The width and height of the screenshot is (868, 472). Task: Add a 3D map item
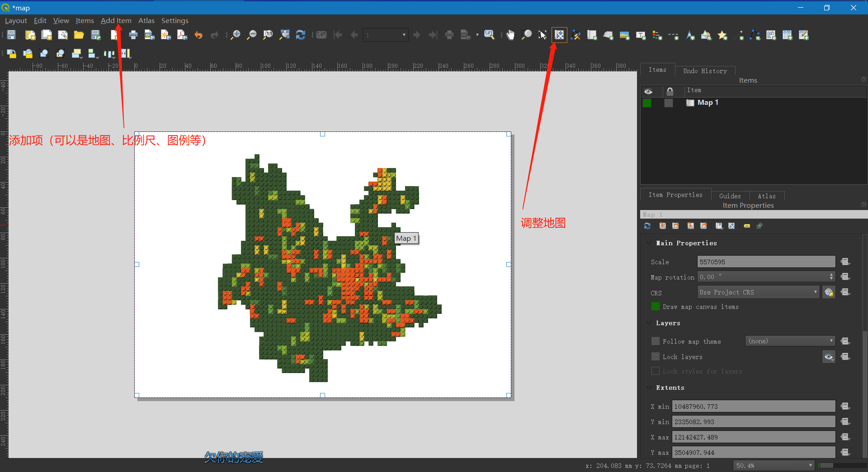point(608,35)
